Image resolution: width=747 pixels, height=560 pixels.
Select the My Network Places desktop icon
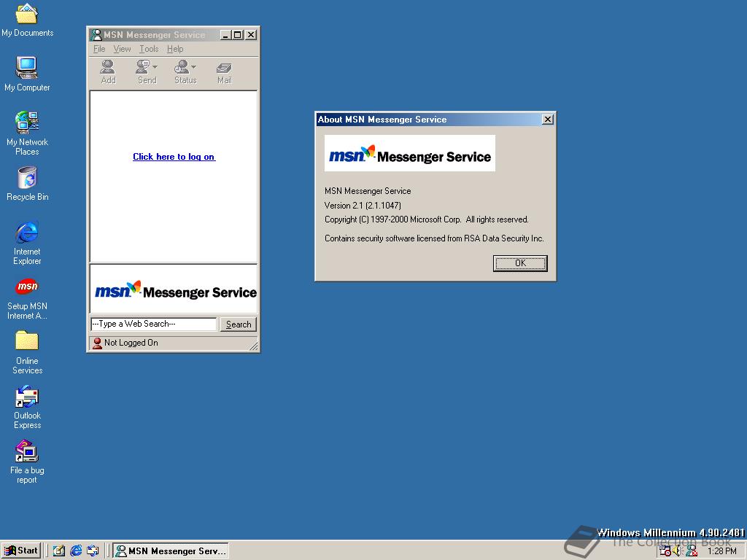point(27,133)
